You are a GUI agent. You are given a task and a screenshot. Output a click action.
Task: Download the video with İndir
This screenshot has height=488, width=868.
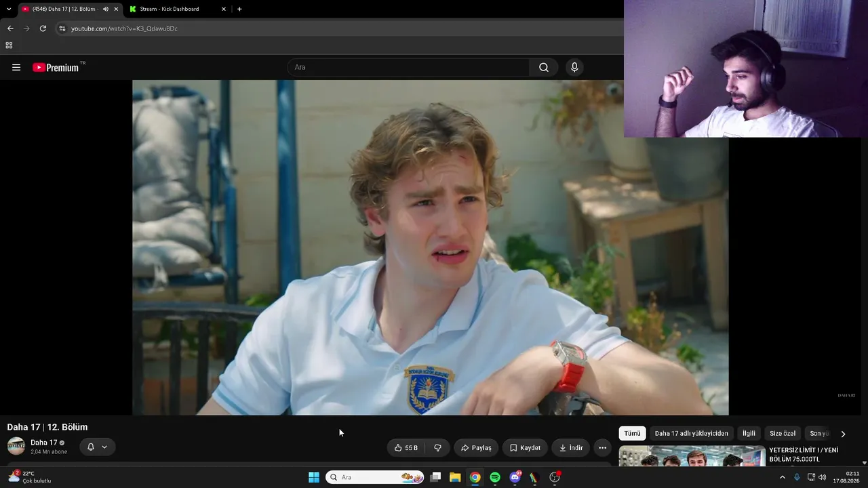coord(570,448)
